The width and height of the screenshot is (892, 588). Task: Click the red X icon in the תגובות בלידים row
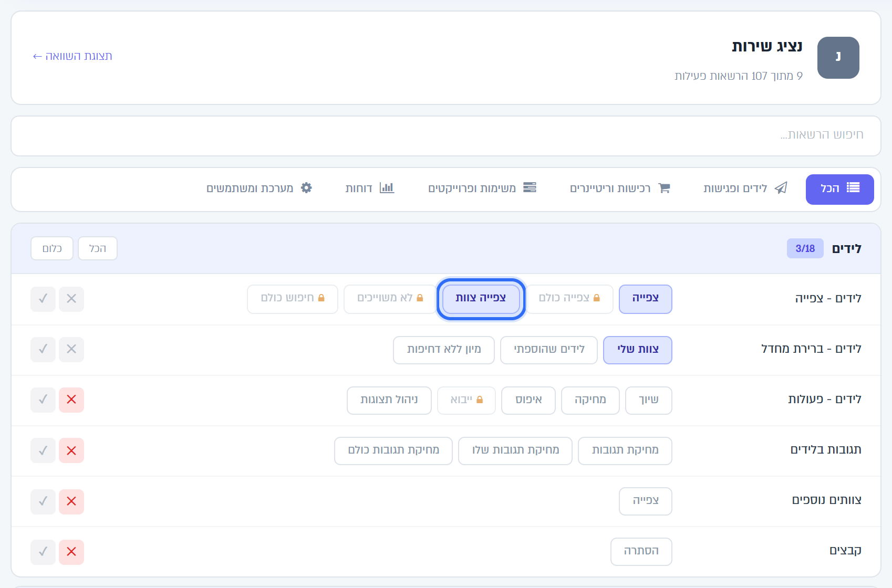[71, 450]
